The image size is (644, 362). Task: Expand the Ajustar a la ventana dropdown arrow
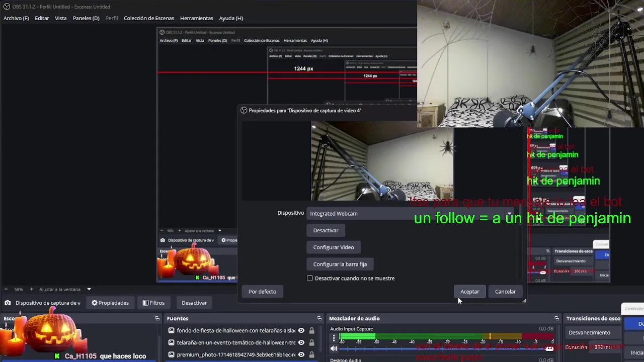(x=89, y=289)
